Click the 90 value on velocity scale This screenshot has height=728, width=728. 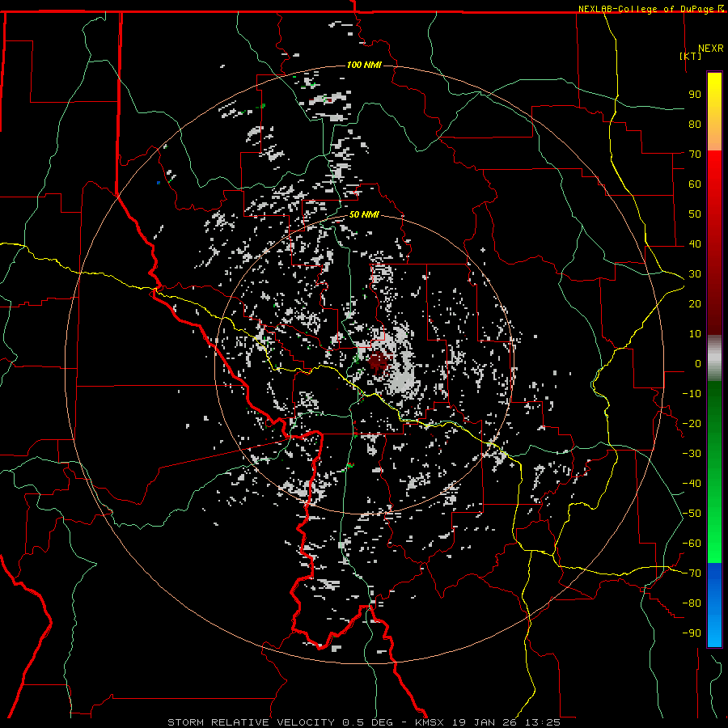click(695, 95)
